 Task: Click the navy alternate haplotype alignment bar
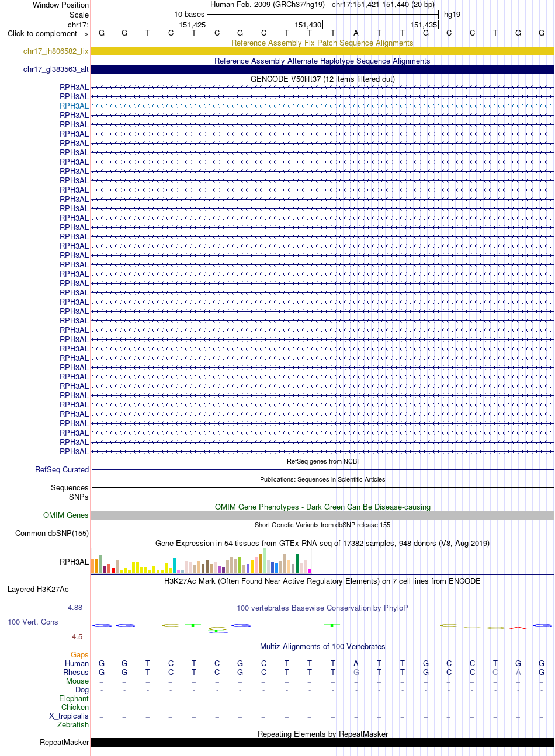pyautogui.click(x=322, y=69)
